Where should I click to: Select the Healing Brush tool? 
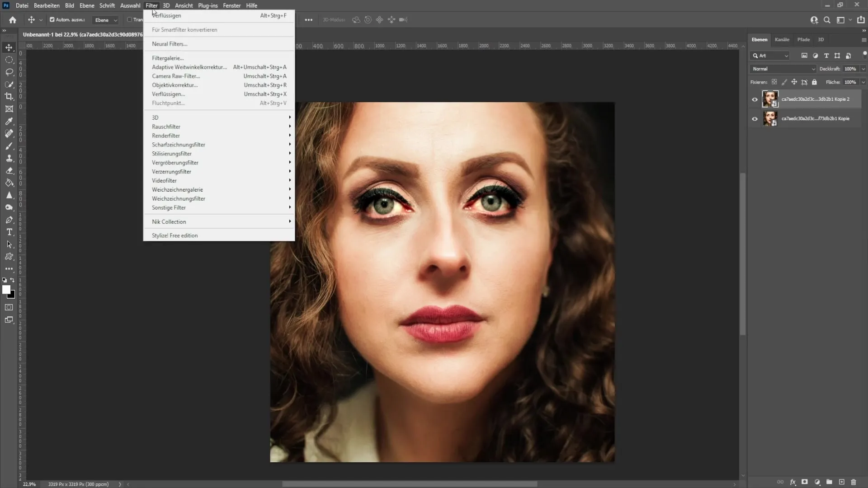(9, 133)
